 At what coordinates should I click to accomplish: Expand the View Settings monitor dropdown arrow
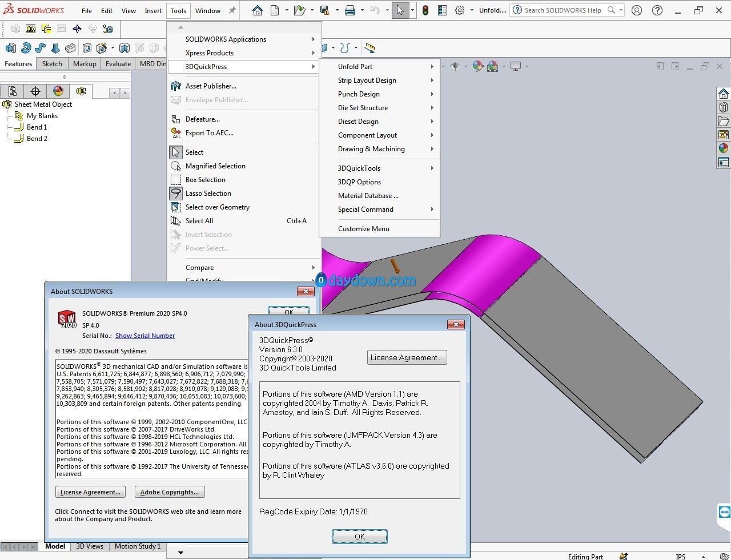pyautogui.click(x=526, y=67)
